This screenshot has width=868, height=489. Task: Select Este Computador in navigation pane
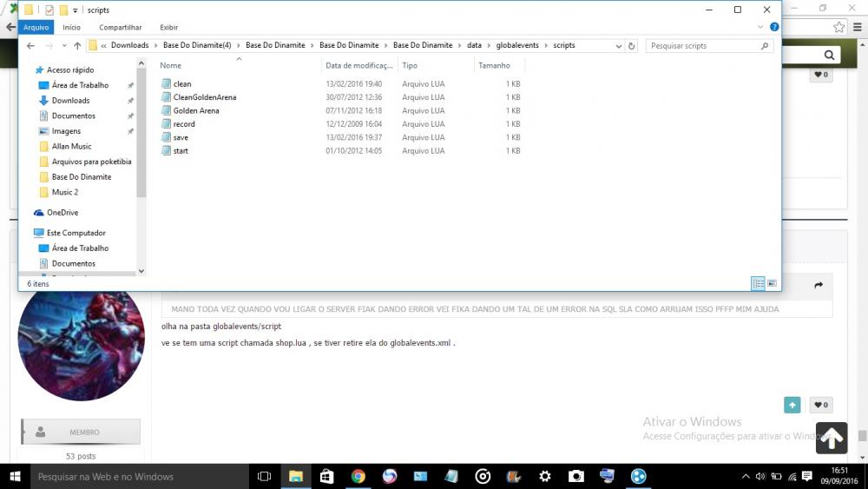[x=76, y=233]
